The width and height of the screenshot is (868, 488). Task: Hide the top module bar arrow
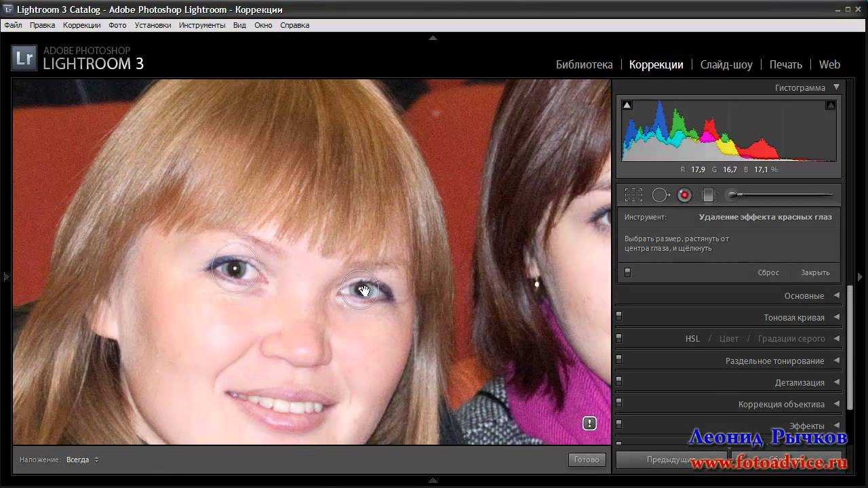(x=433, y=38)
